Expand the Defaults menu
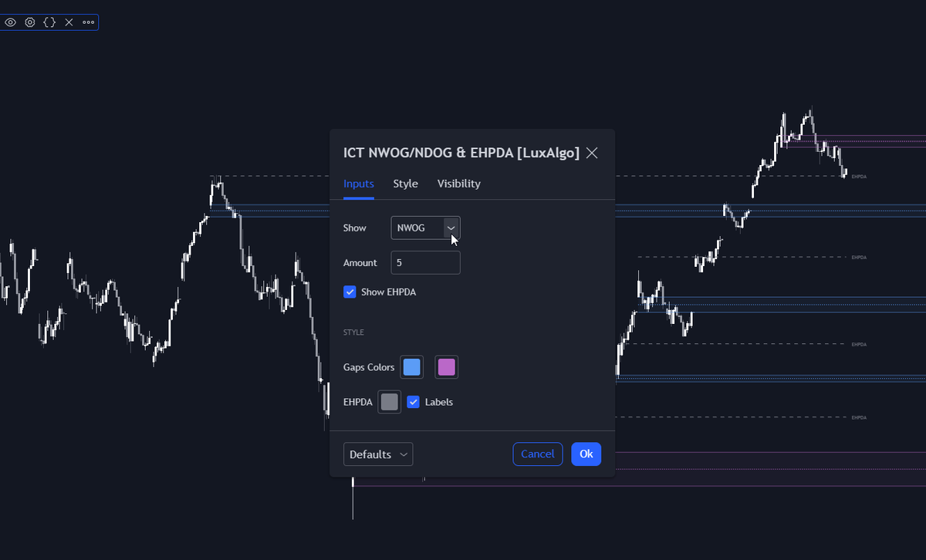Image resolution: width=926 pixels, height=560 pixels. 377,454
